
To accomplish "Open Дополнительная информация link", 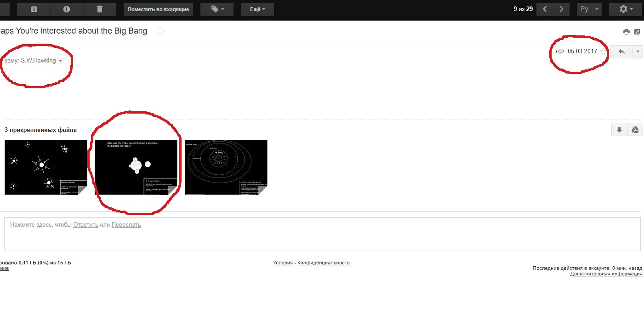I will tap(606, 274).
